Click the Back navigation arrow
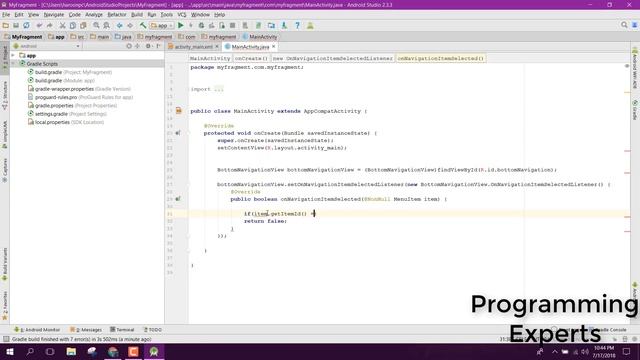The height and width of the screenshot is (360, 640). point(120,25)
